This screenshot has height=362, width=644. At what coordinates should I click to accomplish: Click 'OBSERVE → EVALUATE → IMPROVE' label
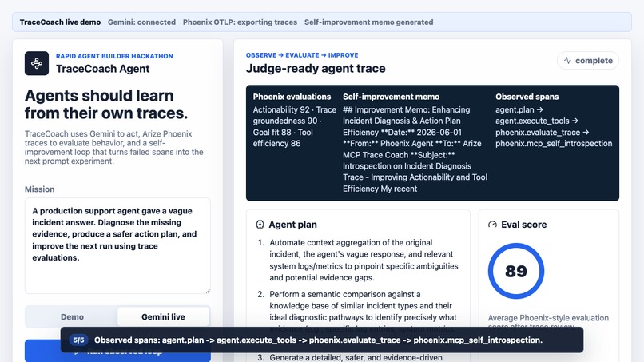coord(302,55)
